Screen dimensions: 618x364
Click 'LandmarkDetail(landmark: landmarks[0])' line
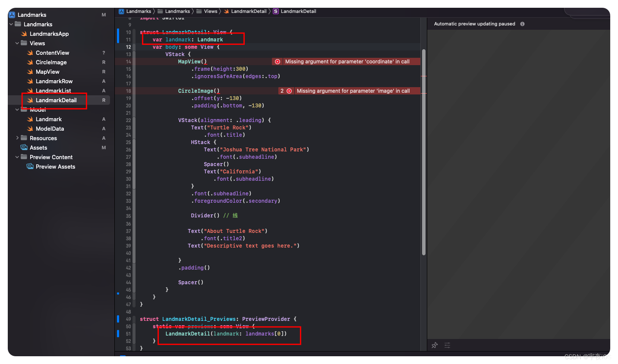(226, 334)
